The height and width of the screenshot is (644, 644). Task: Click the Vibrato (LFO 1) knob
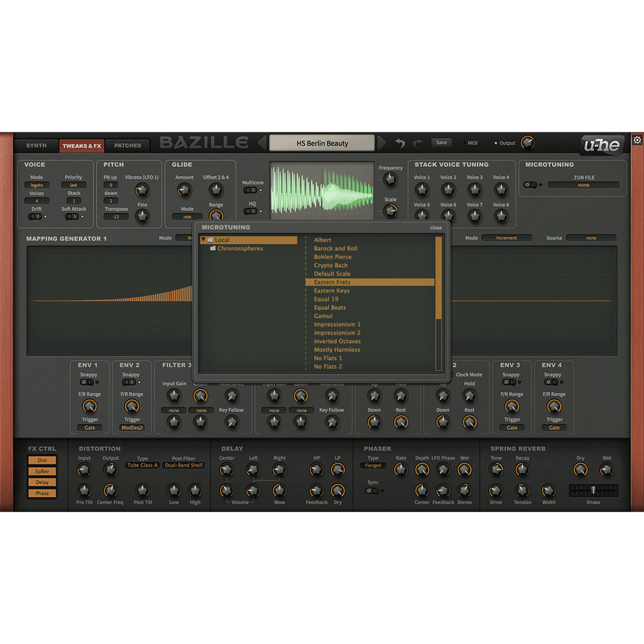(142, 190)
